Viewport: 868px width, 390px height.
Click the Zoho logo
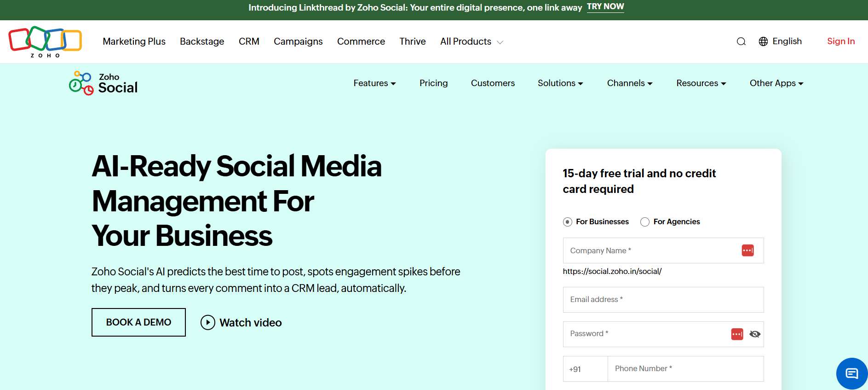point(45,41)
